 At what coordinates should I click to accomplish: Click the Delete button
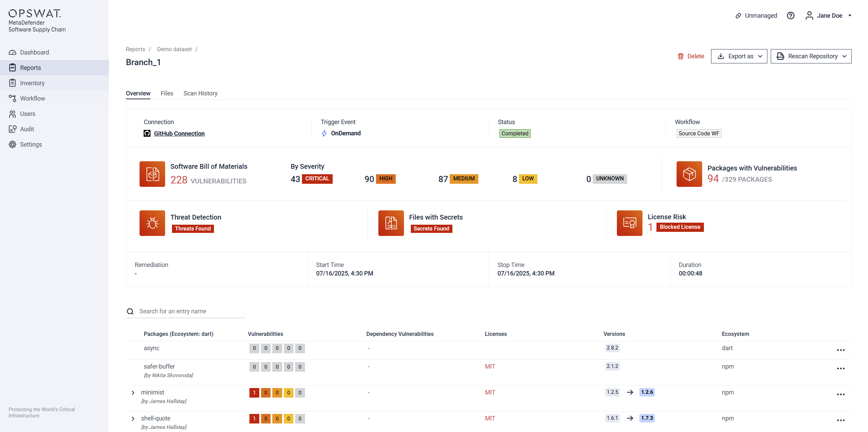tap(691, 56)
